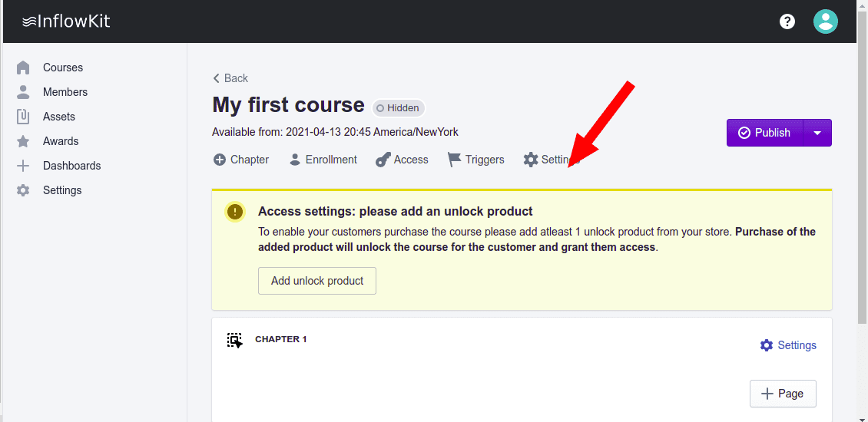The height and width of the screenshot is (422, 868).
Task: Add a new Chapter to the course
Action: click(241, 160)
